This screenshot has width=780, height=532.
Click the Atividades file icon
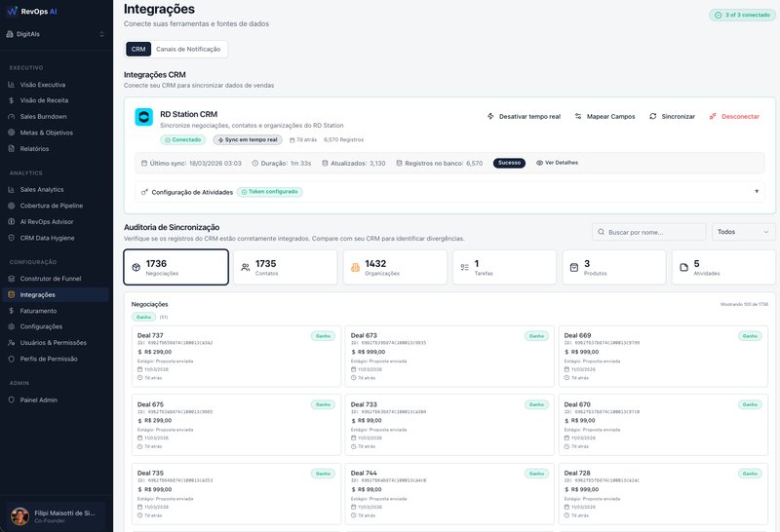click(684, 268)
